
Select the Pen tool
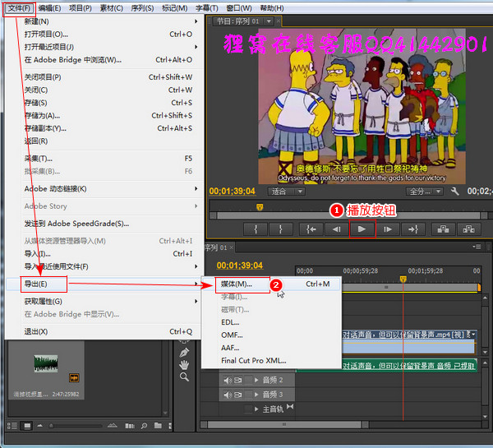[x=184, y=353]
